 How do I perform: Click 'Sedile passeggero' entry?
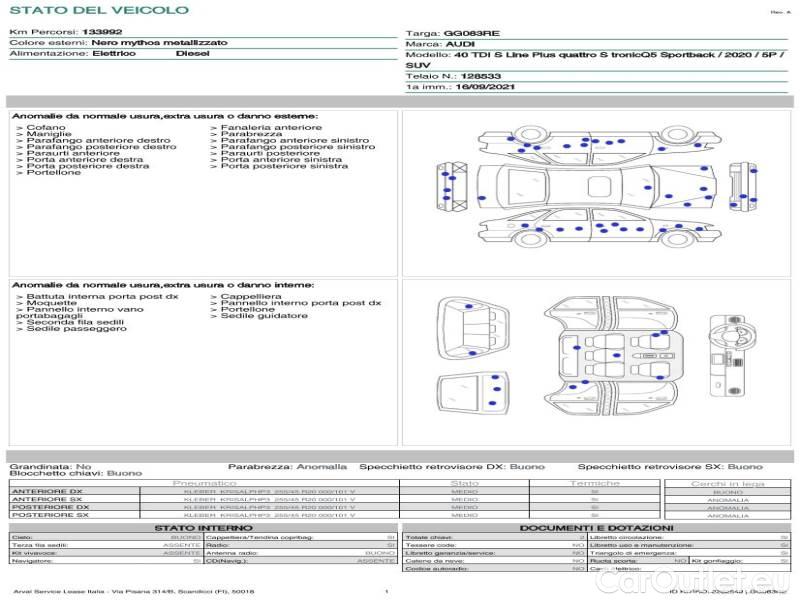point(77,329)
